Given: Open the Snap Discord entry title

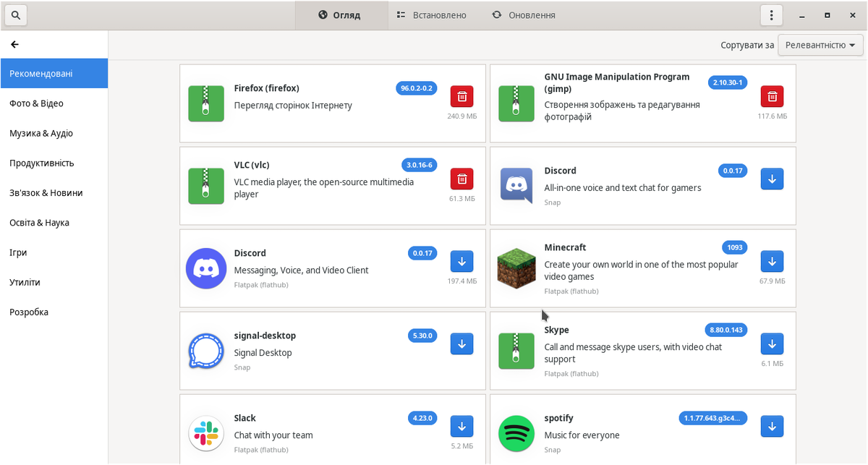Looking at the screenshot, I should coord(560,171).
